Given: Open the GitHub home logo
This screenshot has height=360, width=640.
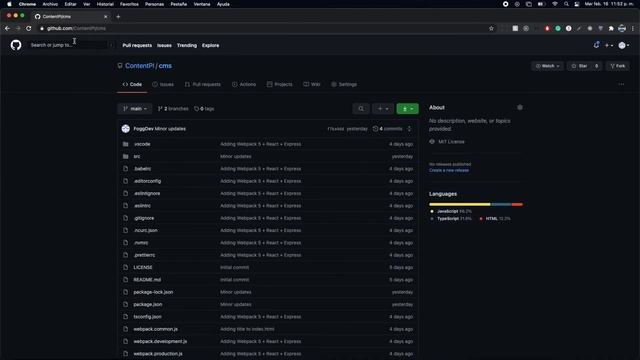Looking at the screenshot, I should (16, 45).
